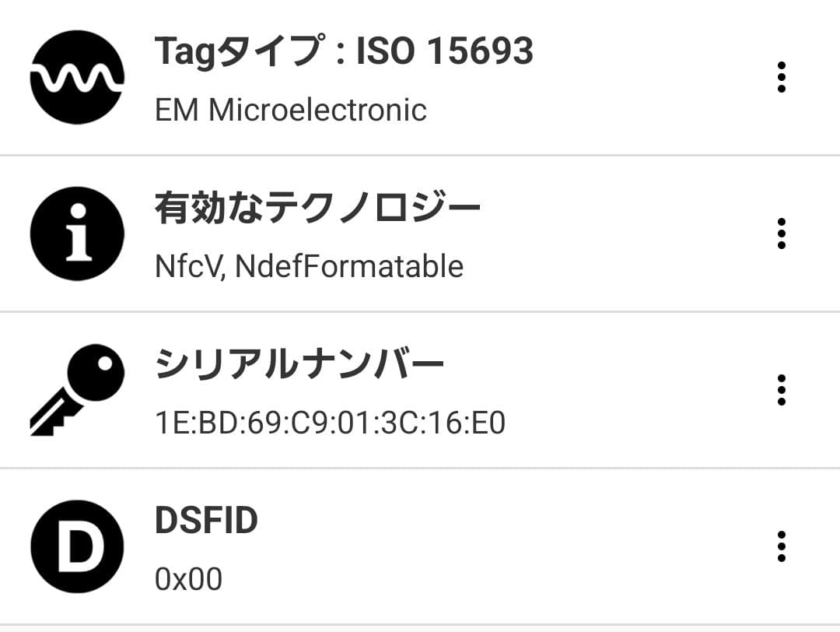Tap the EM Microelectronic manufacturer text
840x632 pixels.
(291, 110)
